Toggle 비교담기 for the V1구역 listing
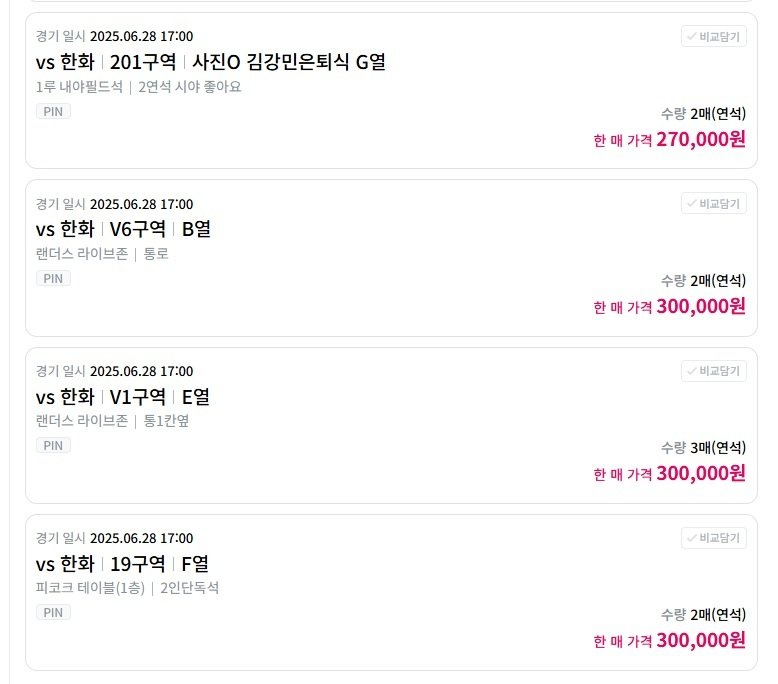 pyautogui.click(x=713, y=371)
